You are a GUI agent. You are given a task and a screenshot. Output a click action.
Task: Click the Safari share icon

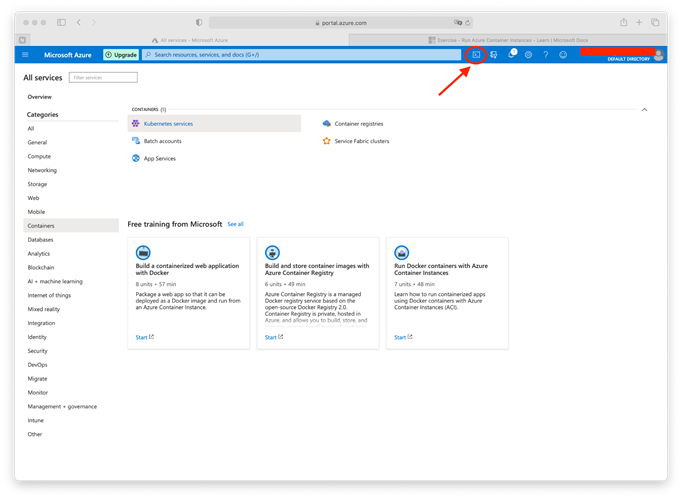tap(623, 22)
